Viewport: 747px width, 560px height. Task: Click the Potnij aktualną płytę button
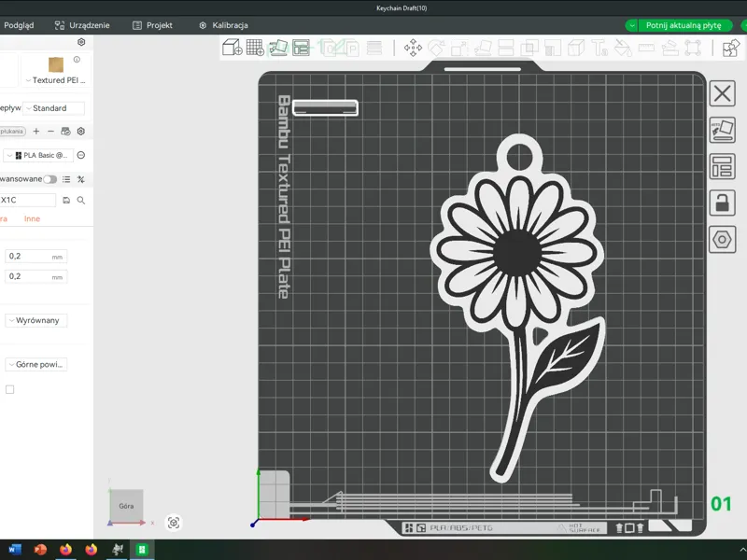coord(684,25)
